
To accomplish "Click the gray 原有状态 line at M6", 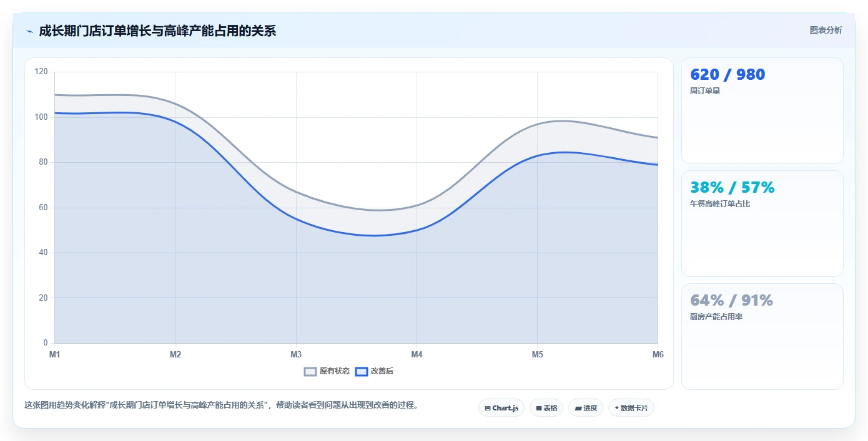I will coord(658,138).
